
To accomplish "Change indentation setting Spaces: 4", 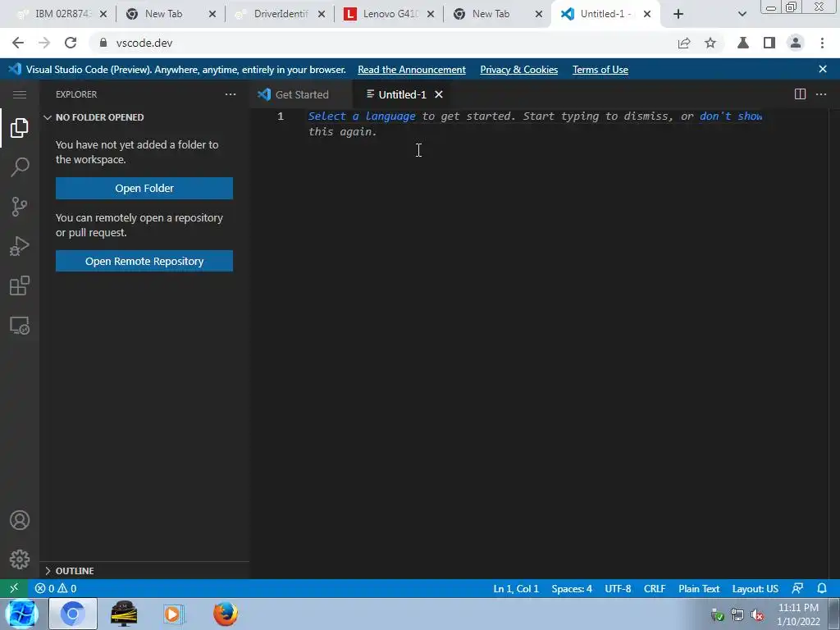I will 572,588.
